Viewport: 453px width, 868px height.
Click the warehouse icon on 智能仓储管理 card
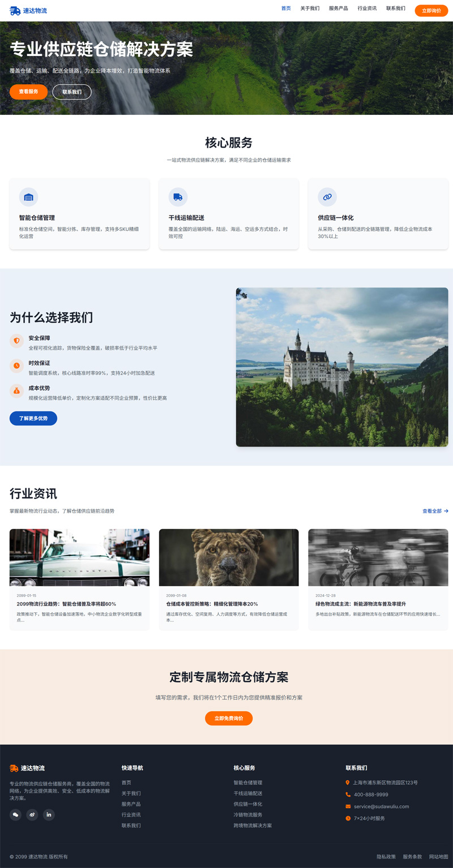(28, 197)
